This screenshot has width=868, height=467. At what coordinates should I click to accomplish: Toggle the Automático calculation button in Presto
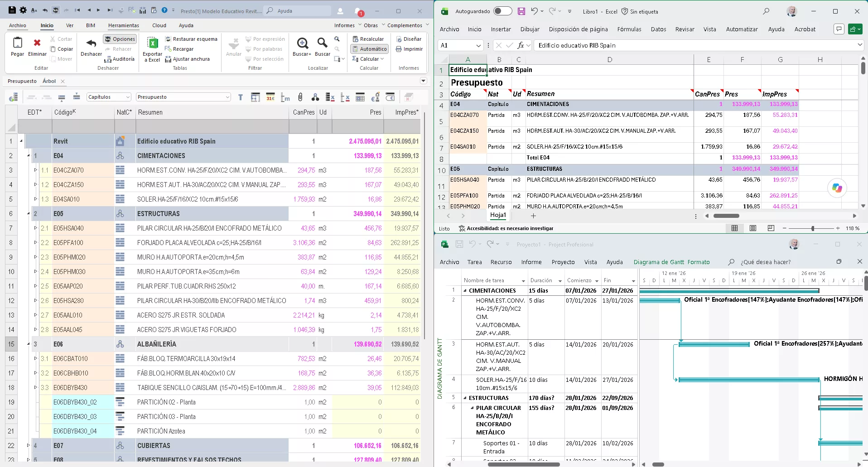tap(369, 49)
